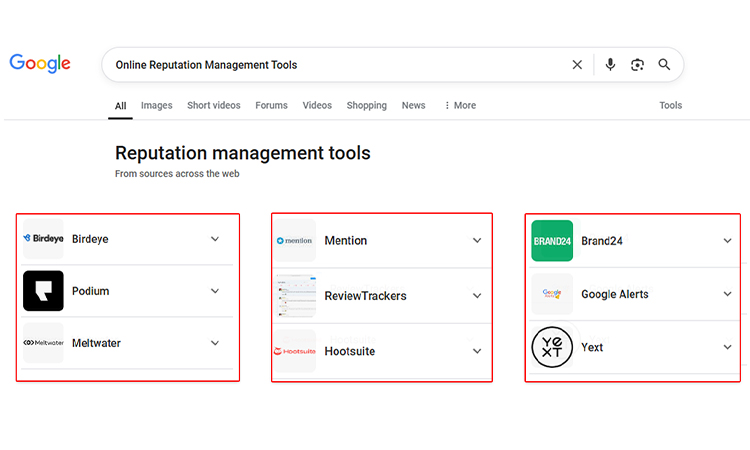Click the Google logo

pyautogui.click(x=40, y=63)
